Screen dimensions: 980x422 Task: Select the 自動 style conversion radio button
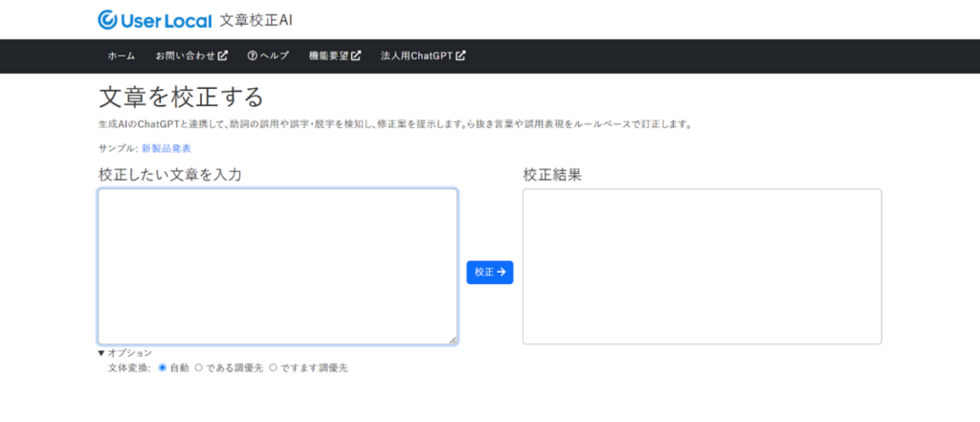162,367
